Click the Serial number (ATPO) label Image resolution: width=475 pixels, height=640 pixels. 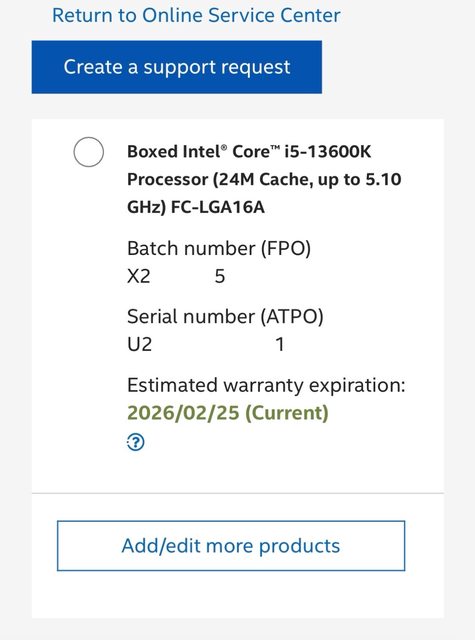click(225, 317)
